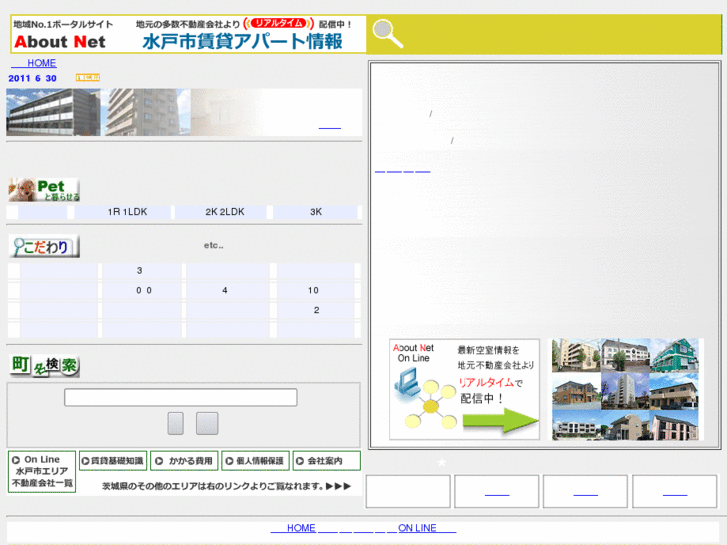Screen dimensions: 727x545
Task: Open the HOME link at top
Action: coord(41,63)
